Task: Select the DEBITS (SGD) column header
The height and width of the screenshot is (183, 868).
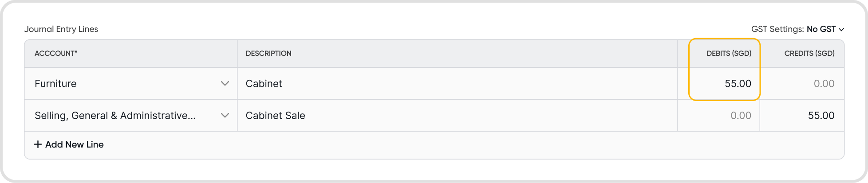Action: coord(729,53)
